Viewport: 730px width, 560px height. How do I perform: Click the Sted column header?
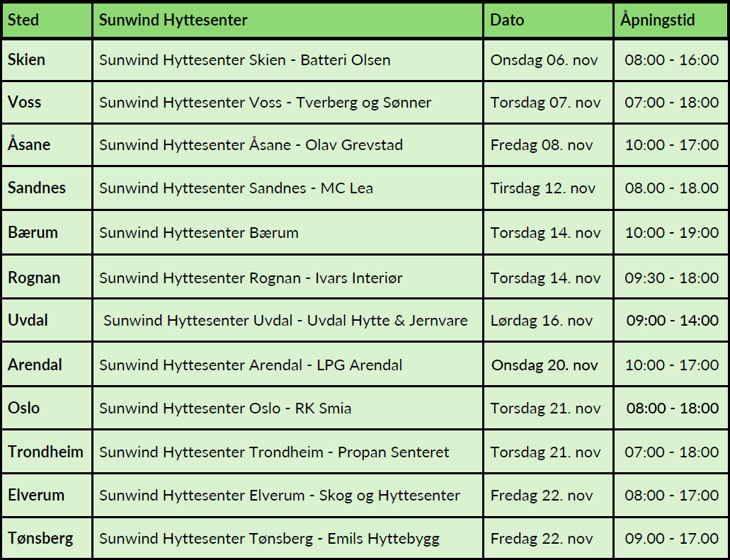47,20
